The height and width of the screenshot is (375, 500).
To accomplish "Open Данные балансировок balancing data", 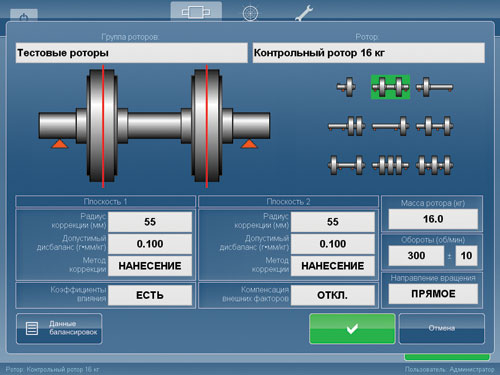I will point(59,329).
